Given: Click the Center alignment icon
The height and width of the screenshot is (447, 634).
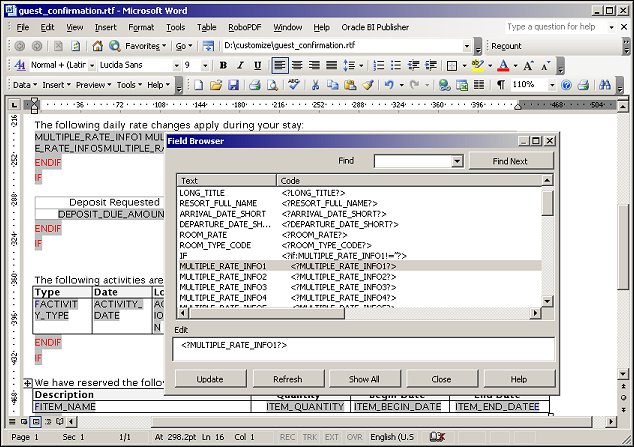Looking at the screenshot, I should tap(297, 65).
